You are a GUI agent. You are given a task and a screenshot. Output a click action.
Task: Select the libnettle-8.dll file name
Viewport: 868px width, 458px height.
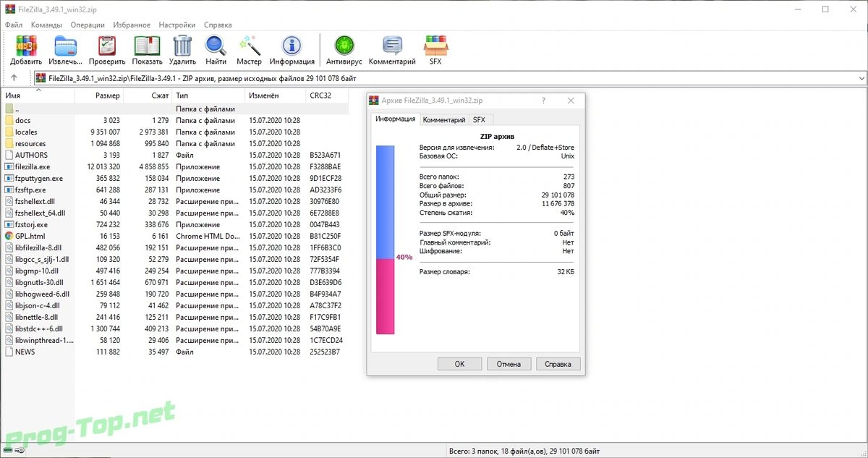point(37,317)
